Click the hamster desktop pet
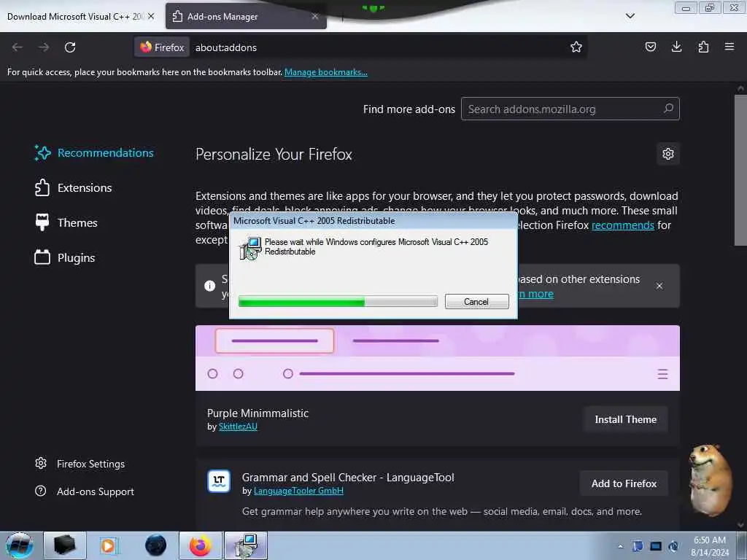 click(710, 480)
